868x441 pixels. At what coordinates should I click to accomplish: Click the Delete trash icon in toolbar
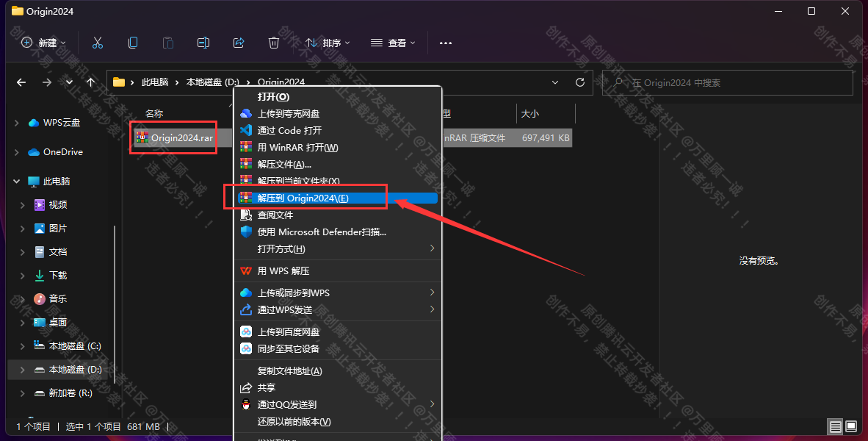[x=274, y=43]
